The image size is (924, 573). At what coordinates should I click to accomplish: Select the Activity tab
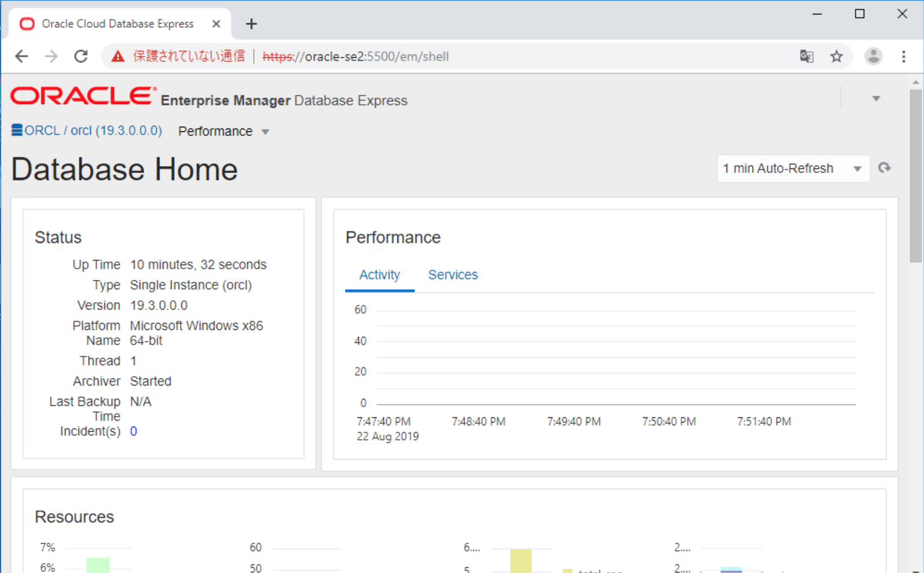[x=379, y=275]
